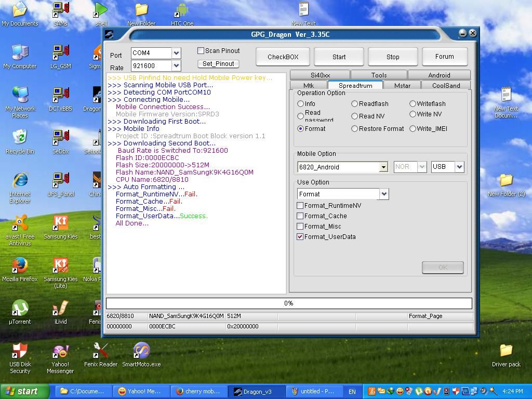
Task: Open the Fenix Reader shortcut
Action: pyautogui.click(x=101, y=354)
